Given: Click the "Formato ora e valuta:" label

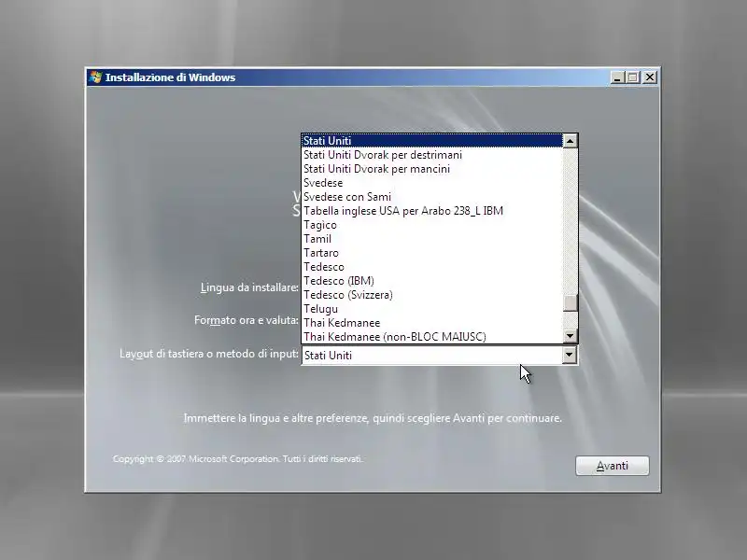Looking at the screenshot, I should (x=247, y=320).
